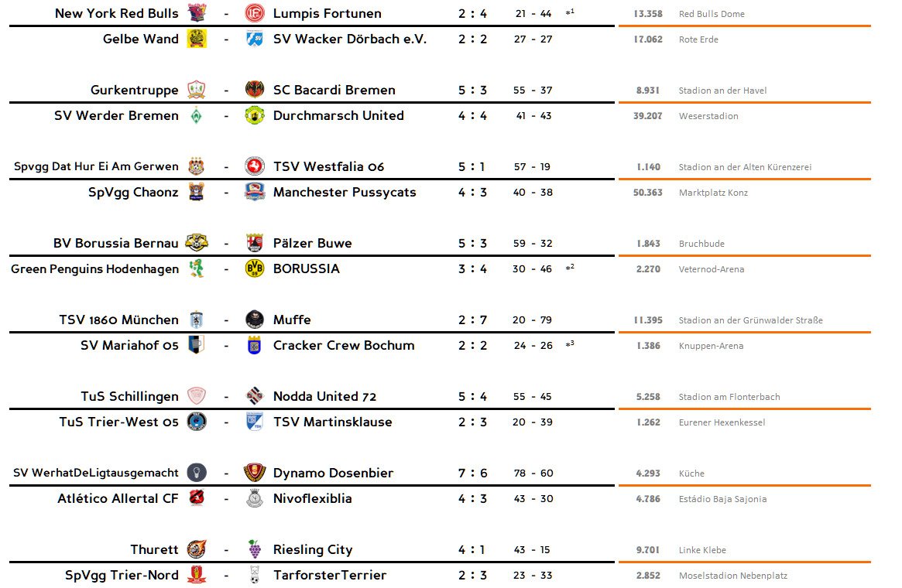Open the Manchester Pussycats team name
Screen dimensions: 902x588
[345, 193]
